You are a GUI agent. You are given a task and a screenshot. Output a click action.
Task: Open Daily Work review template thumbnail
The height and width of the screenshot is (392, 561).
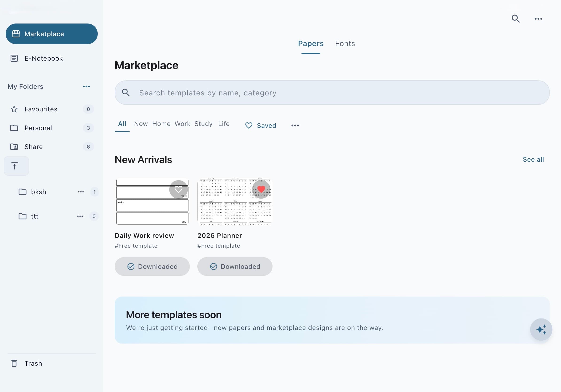point(152,202)
